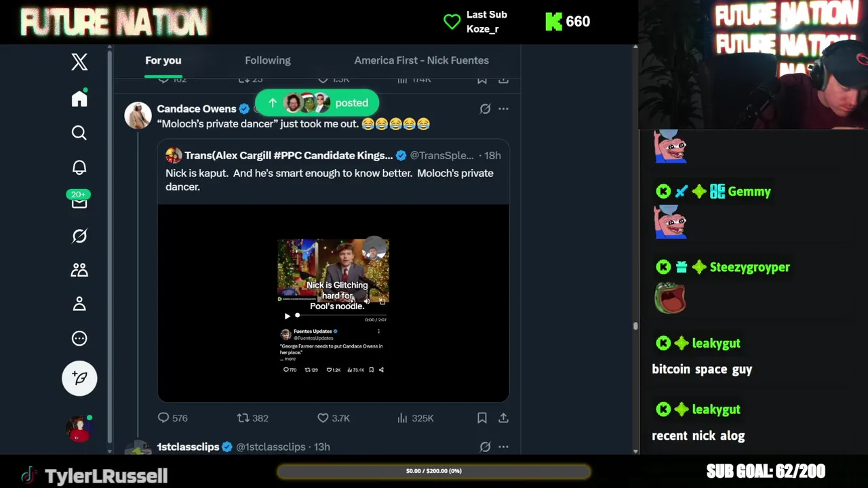Open Grok from the left sidebar
This screenshot has height=488, width=868.
79,236
